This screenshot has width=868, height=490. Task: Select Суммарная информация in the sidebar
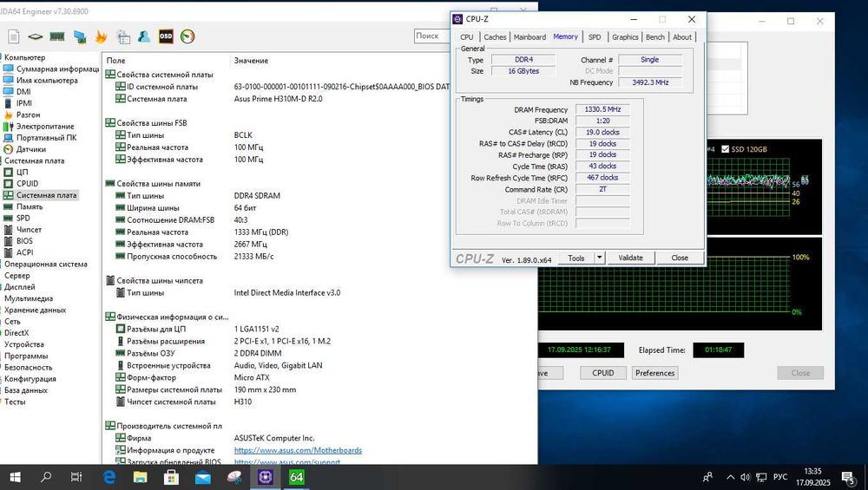(x=57, y=69)
